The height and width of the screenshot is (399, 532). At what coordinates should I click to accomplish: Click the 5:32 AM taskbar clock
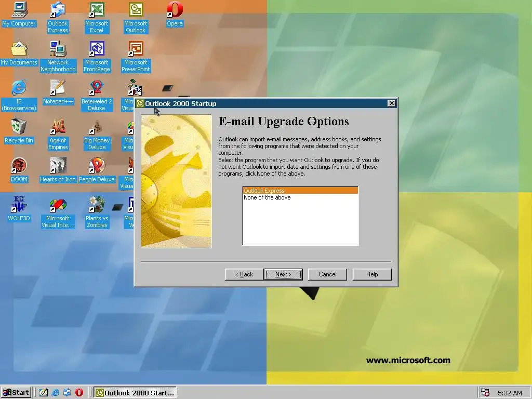(x=510, y=393)
